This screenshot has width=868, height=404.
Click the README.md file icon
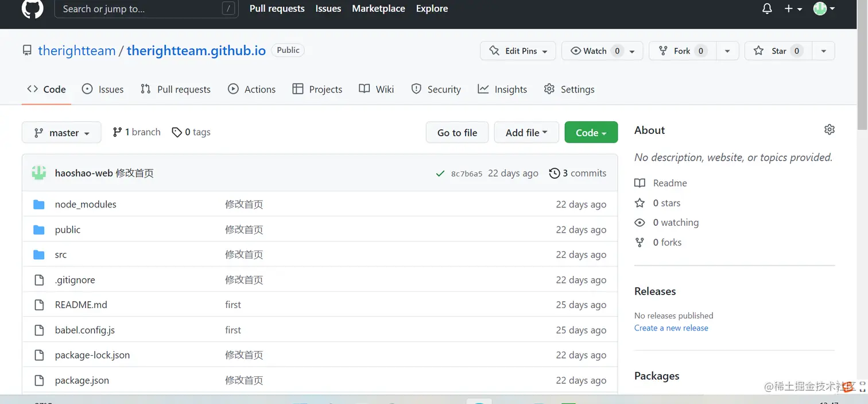coord(39,305)
